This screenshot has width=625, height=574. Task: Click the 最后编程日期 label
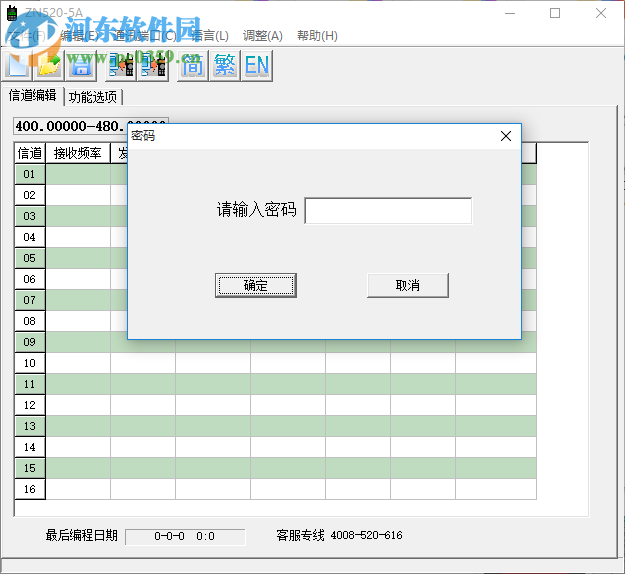coord(82,535)
